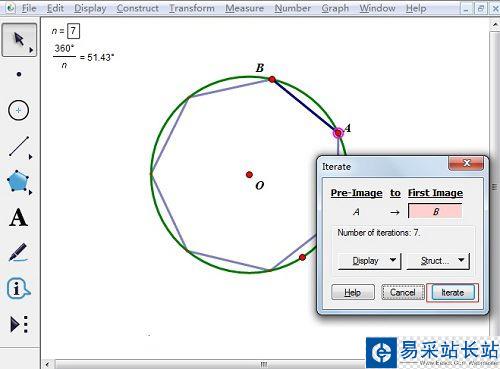Open the Edit menu
Screen dimensions: 500x369
pyautogui.click(x=55, y=8)
